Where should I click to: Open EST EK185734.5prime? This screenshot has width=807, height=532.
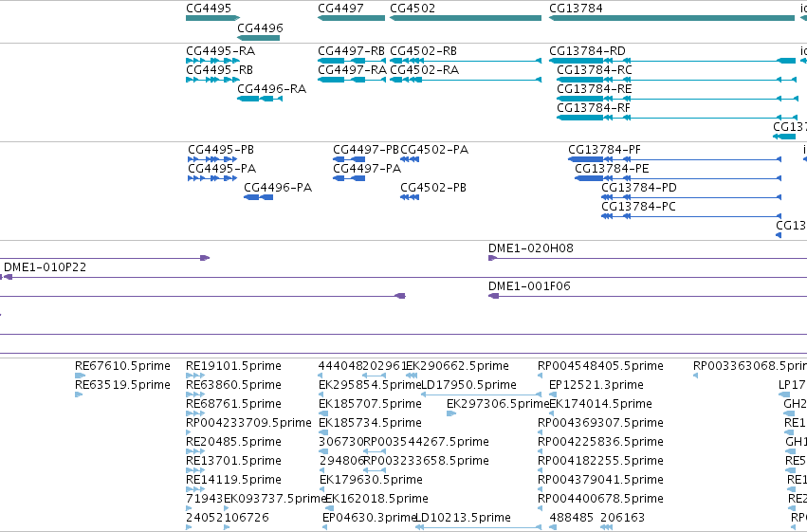323,432
